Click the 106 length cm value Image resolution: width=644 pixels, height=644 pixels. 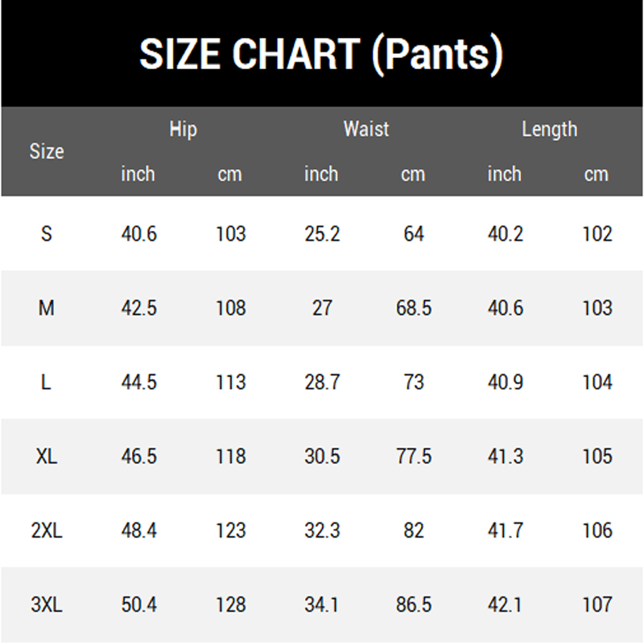click(597, 530)
